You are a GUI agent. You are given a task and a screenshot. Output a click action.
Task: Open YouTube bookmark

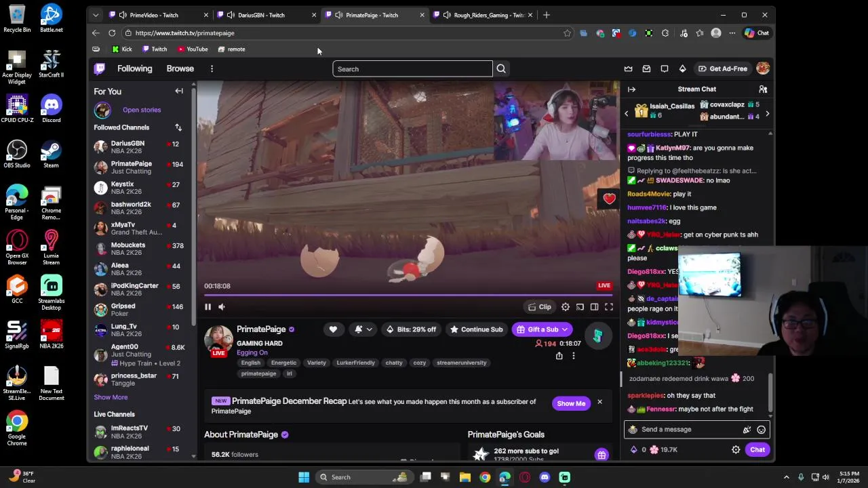point(193,49)
